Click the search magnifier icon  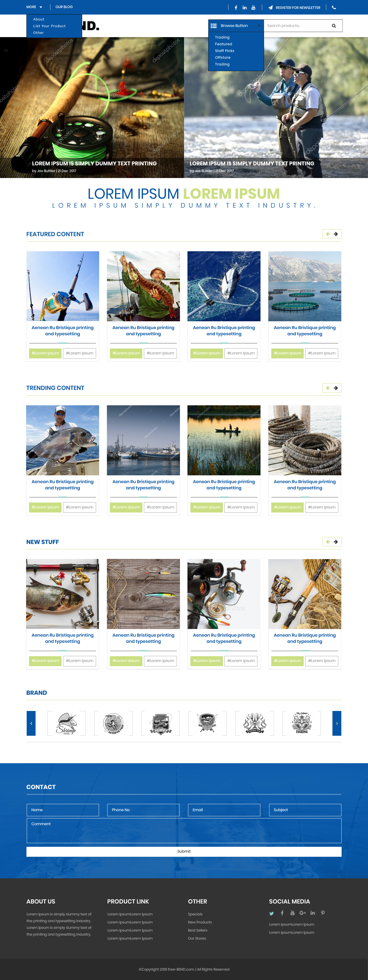pos(334,26)
